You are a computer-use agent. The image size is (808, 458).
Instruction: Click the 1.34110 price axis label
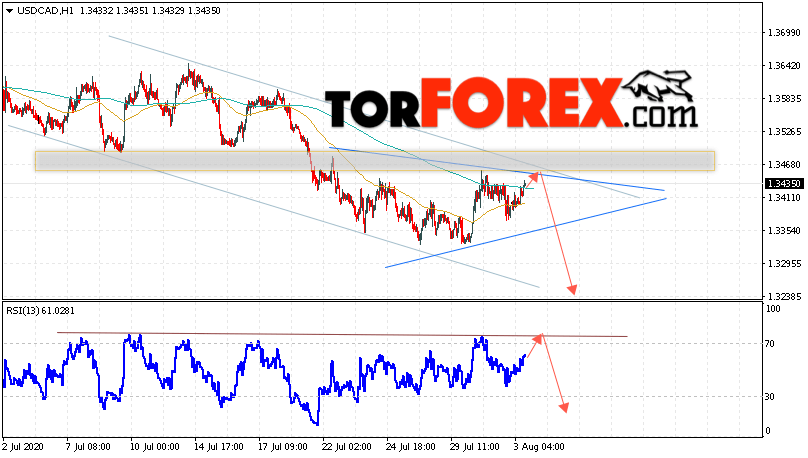784,198
